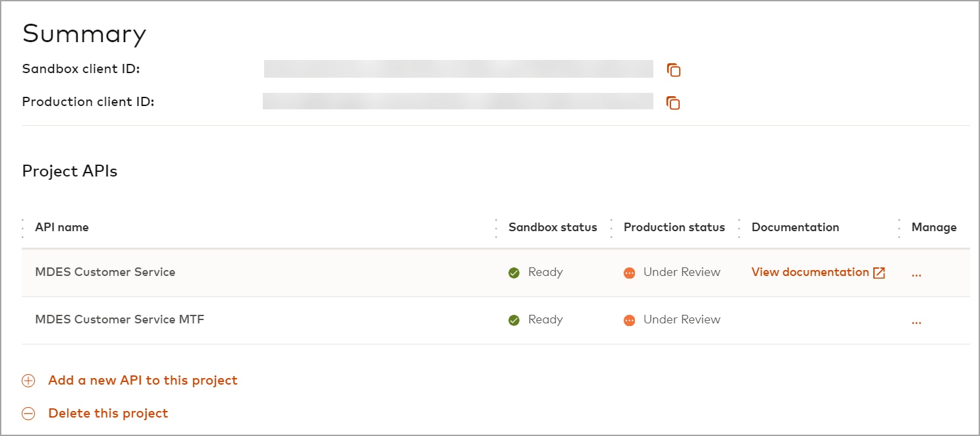This screenshot has height=436, width=980.
Task: Open Manage menu for MDES Customer Service MTF
Action: pos(916,321)
